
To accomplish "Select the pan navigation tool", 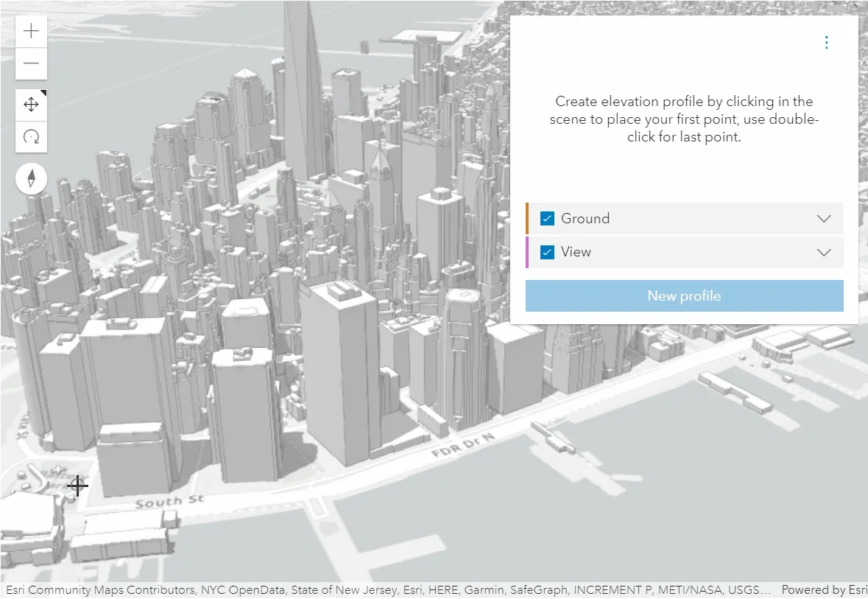I will [x=31, y=105].
